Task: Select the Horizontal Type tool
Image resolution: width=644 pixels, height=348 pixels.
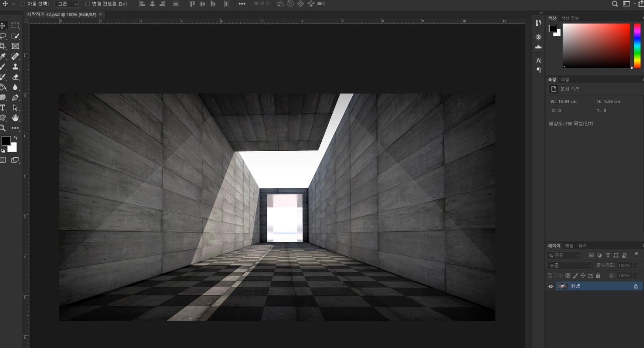Action: point(3,108)
